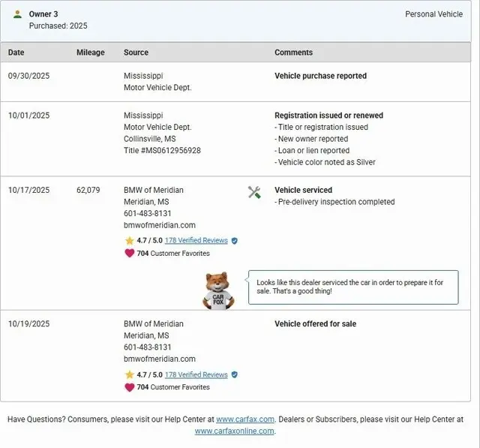Click the heart favorites icon in 10/17/2025 entry
The width and height of the screenshot is (480, 448).
pos(129,254)
